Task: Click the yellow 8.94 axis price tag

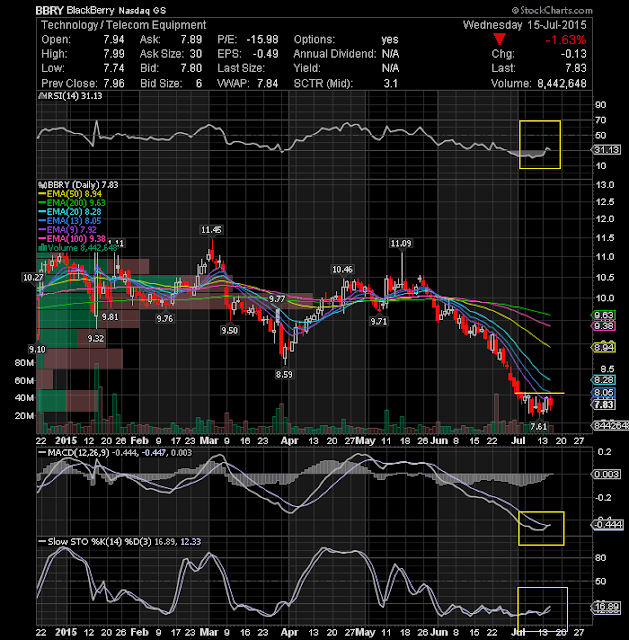Action: tap(603, 348)
